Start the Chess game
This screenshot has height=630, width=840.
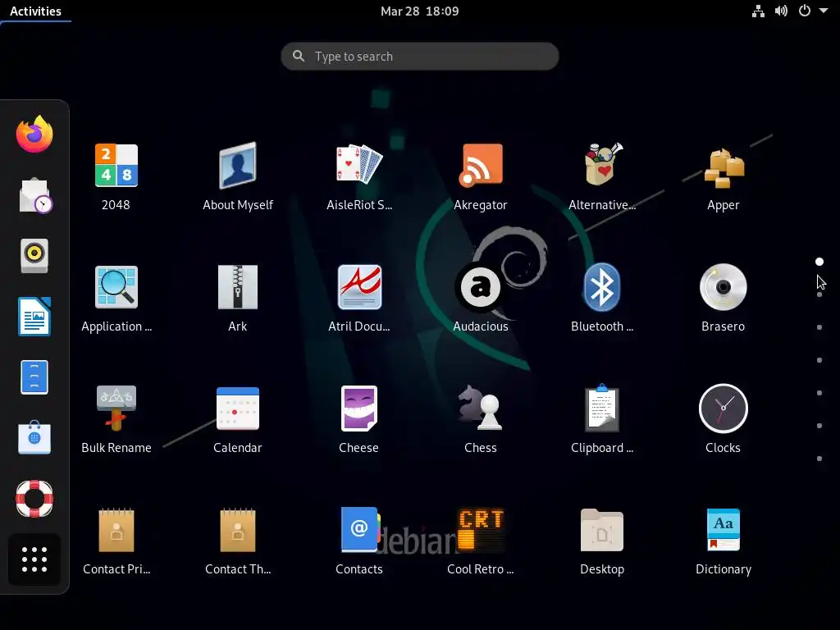pos(481,409)
